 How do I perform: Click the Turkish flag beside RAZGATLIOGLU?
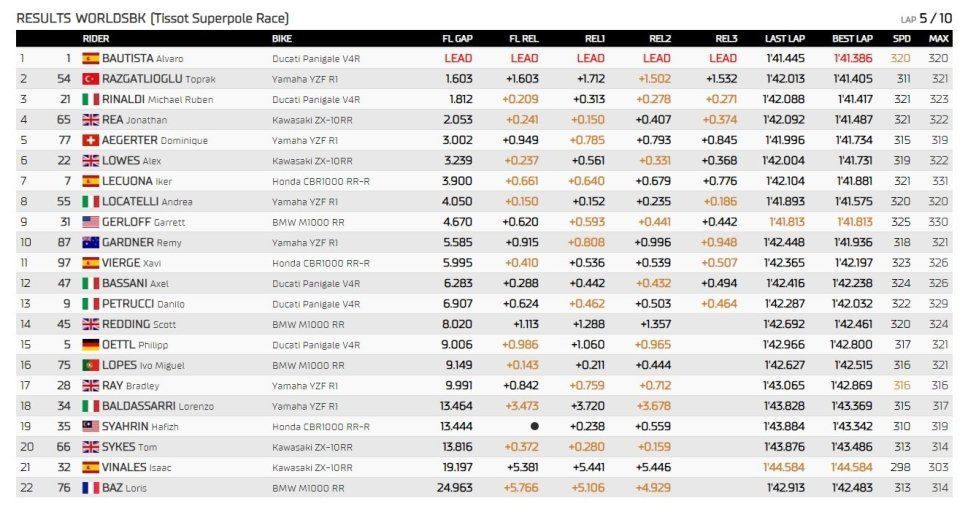[x=90, y=79]
